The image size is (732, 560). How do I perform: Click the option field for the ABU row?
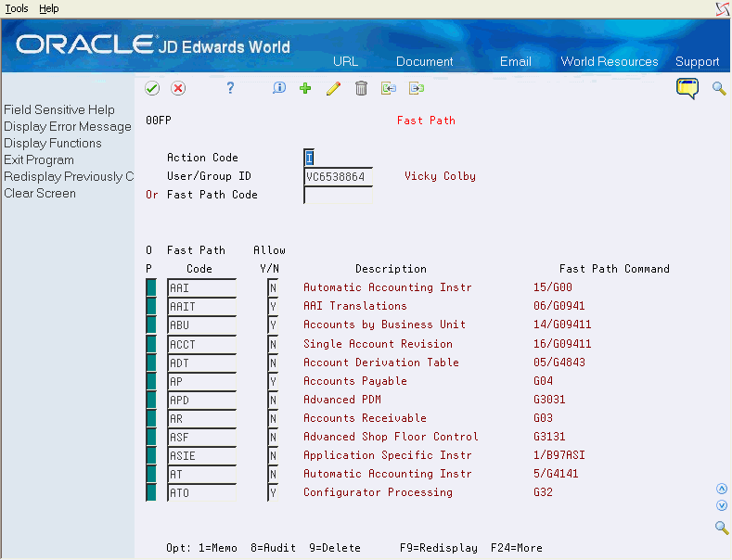(x=151, y=325)
